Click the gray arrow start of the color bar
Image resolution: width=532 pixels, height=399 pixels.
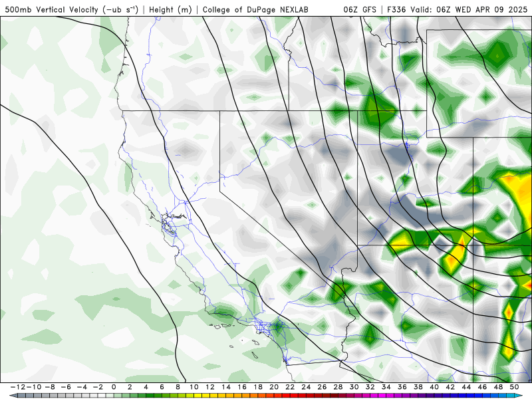pyautogui.click(x=12, y=396)
